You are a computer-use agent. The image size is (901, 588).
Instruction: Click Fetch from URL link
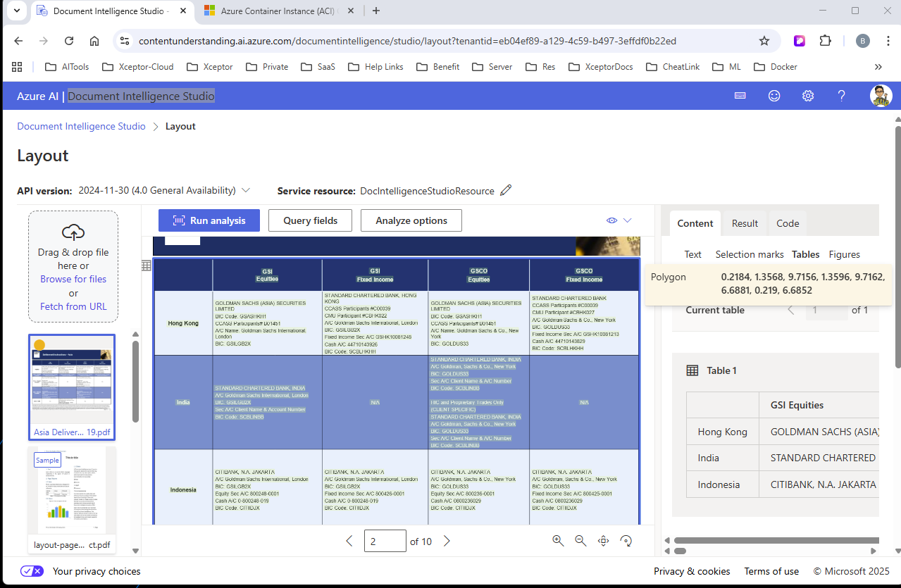pos(73,306)
